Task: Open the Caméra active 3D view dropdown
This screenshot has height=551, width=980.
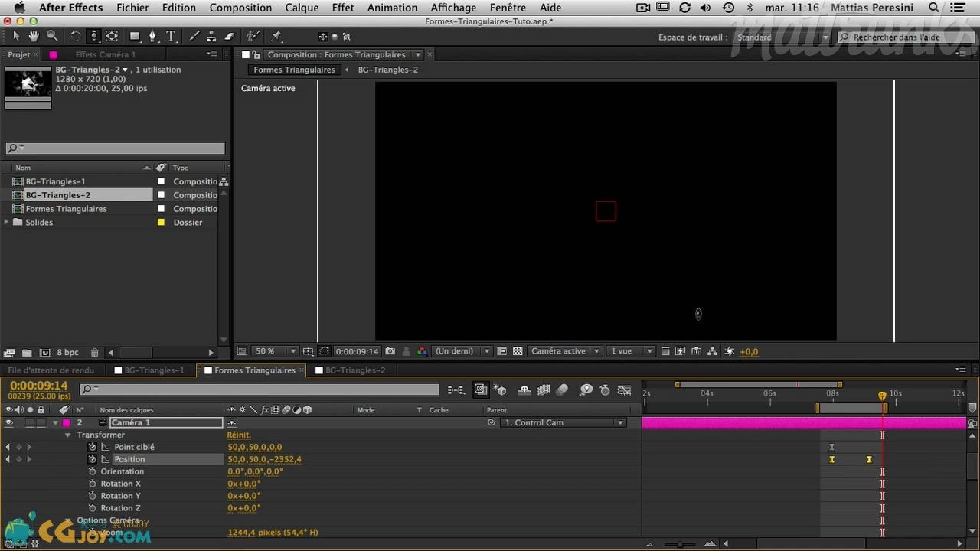Action: 564,351
